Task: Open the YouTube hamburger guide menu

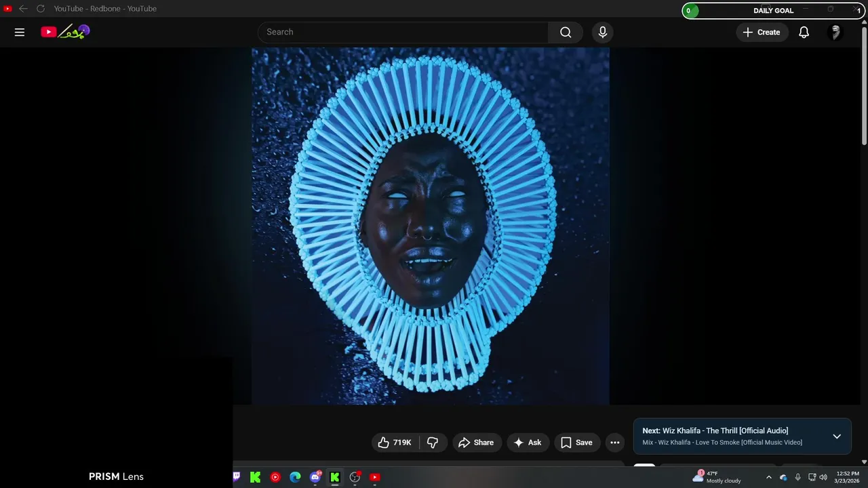Action: pyautogui.click(x=20, y=32)
